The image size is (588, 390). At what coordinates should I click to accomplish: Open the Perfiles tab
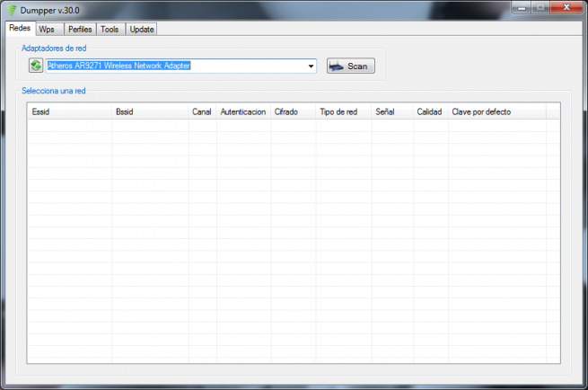point(80,30)
